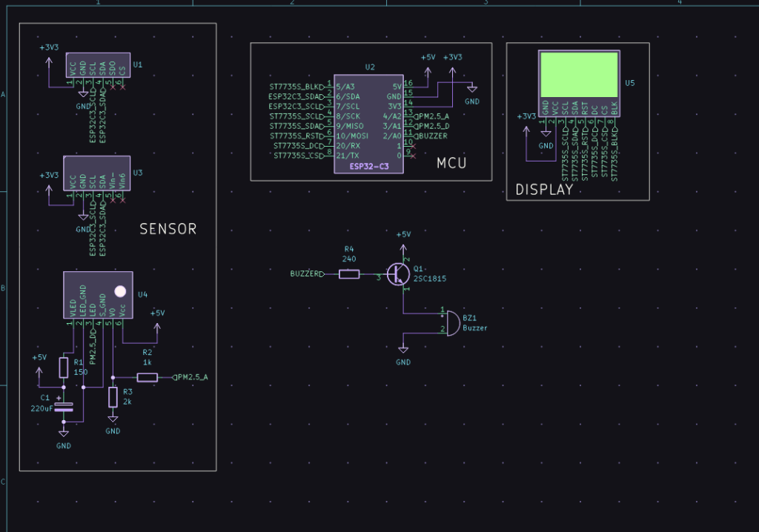Select the U4 reference text

pyautogui.click(x=142, y=295)
